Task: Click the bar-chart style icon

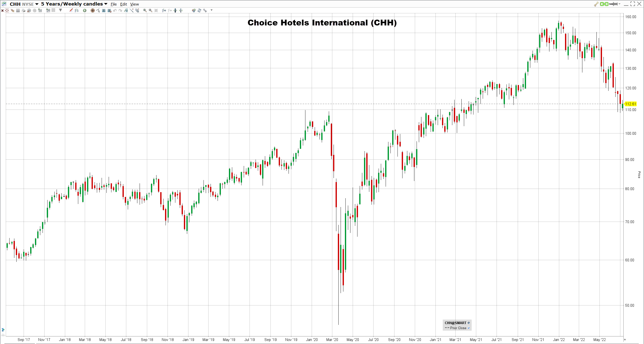Action: click(77, 10)
